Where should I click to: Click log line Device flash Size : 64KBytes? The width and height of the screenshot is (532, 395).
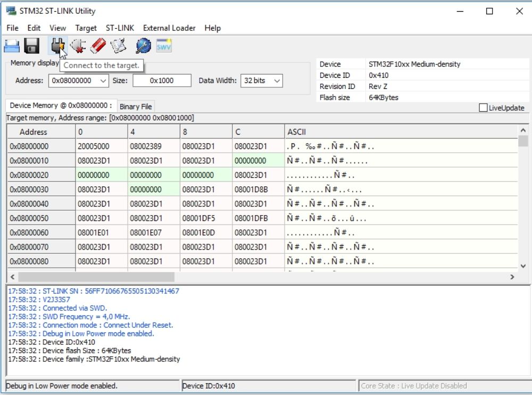(70, 350)
